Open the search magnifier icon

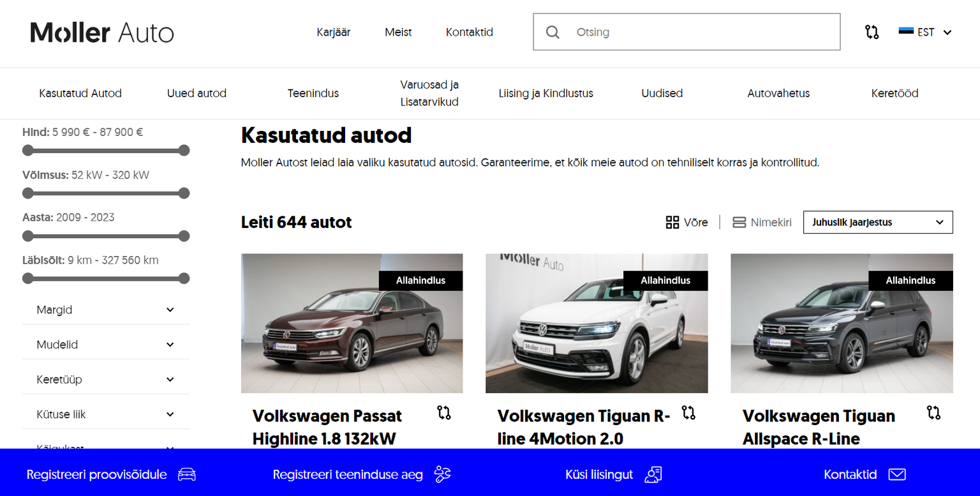pyautogui.click(x=553, y=31)
